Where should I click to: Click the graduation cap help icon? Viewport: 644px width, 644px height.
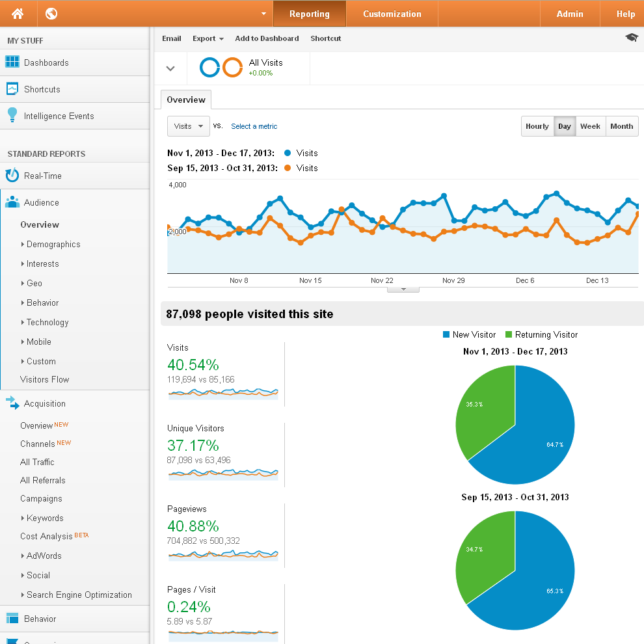tap(631, 38)
